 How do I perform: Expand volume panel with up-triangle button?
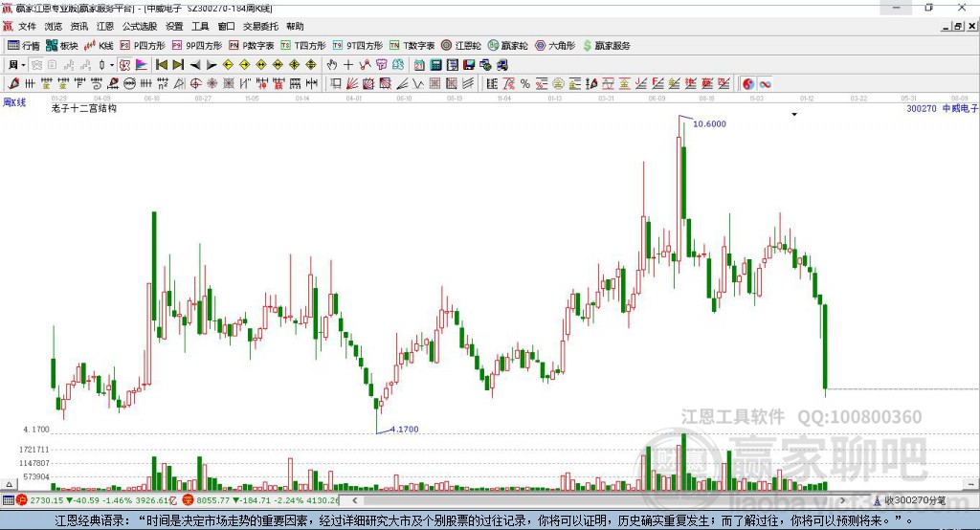(x=9, y=484)
